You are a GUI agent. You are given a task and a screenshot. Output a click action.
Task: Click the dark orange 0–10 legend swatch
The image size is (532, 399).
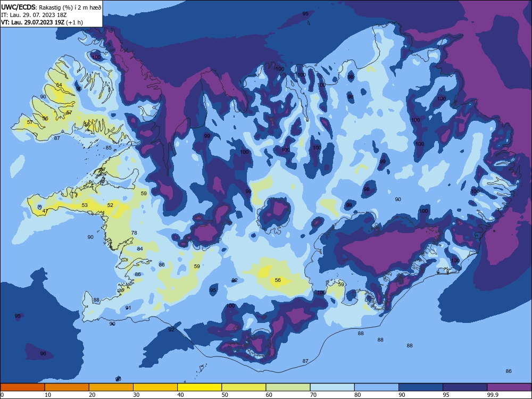pyautogui.click(x=22, y=387)
